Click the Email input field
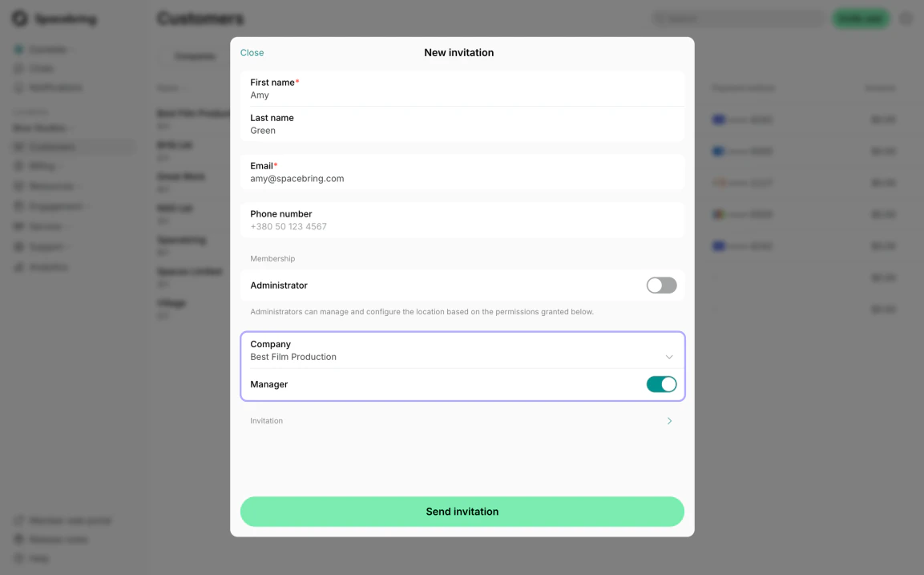 point(462,172)
